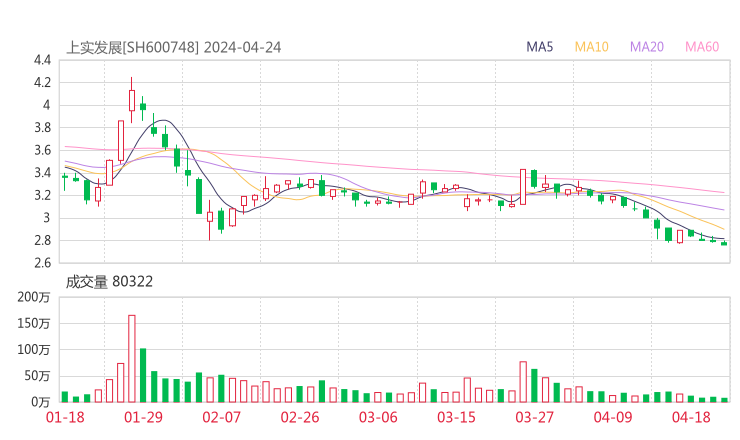Click the 3.2 price axis label

coord(42,195)
